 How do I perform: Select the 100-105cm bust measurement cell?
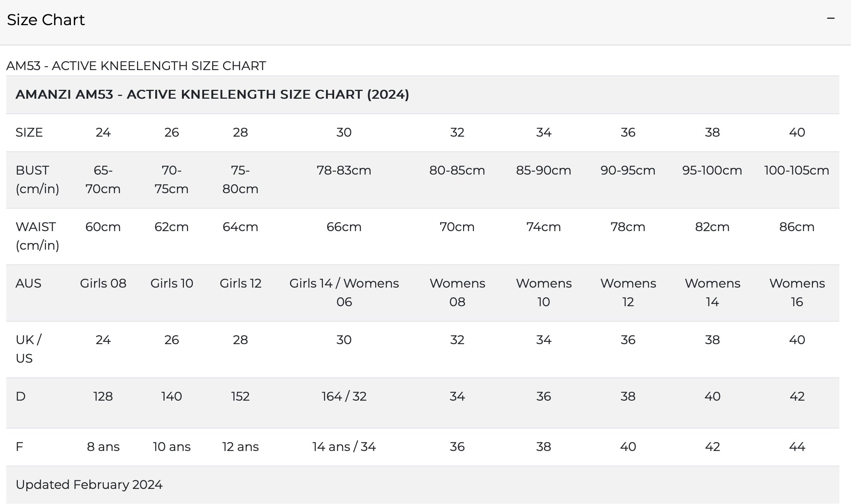[x=796, y=170]
